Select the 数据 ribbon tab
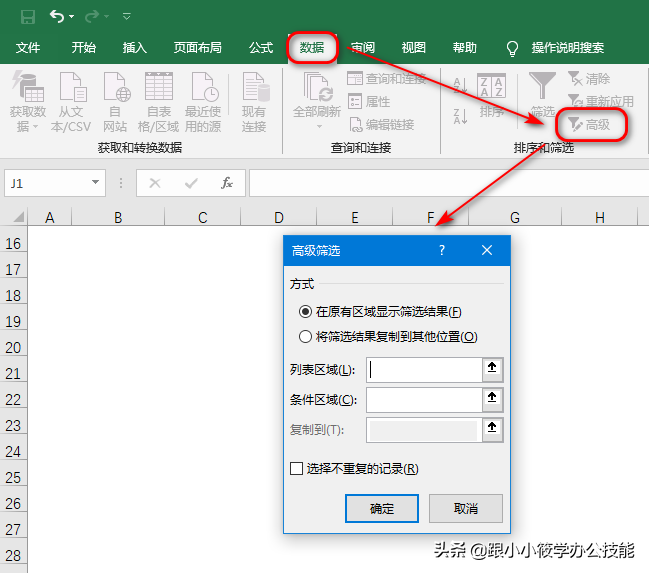 coord(312,48)
